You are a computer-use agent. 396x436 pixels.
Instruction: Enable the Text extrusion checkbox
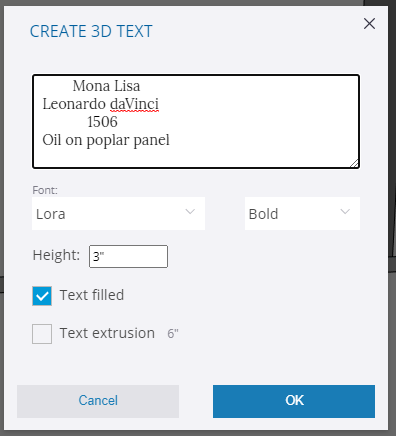point(42,334)
